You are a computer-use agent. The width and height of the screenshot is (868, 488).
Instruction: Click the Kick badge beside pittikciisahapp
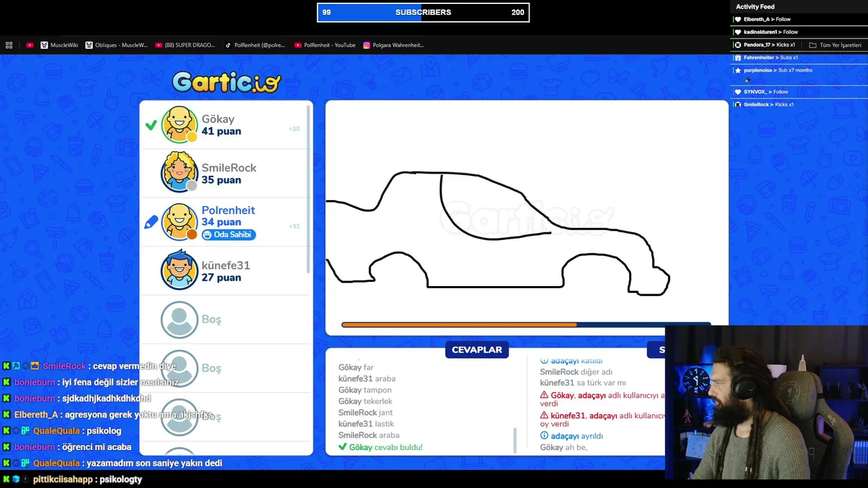coord(7,479)
